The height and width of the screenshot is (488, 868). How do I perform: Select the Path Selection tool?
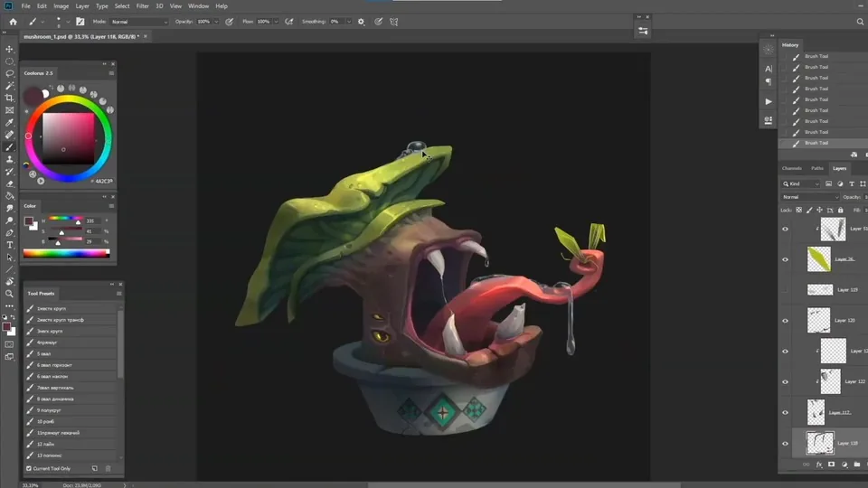tap(9, 257)
